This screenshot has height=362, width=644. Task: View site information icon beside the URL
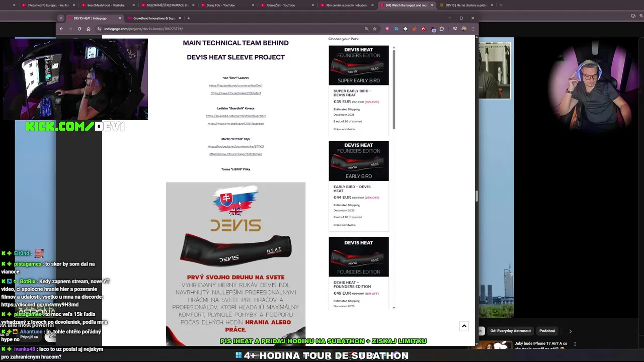pyautogui.click(x=100, y=29)
